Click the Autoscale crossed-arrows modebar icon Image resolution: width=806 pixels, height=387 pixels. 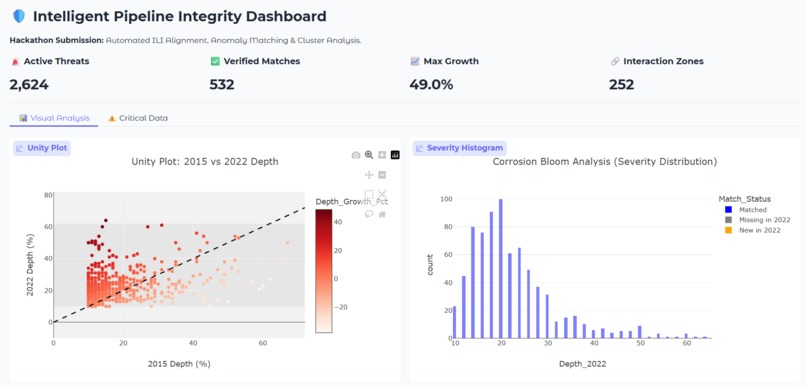[x=382, y=194]
